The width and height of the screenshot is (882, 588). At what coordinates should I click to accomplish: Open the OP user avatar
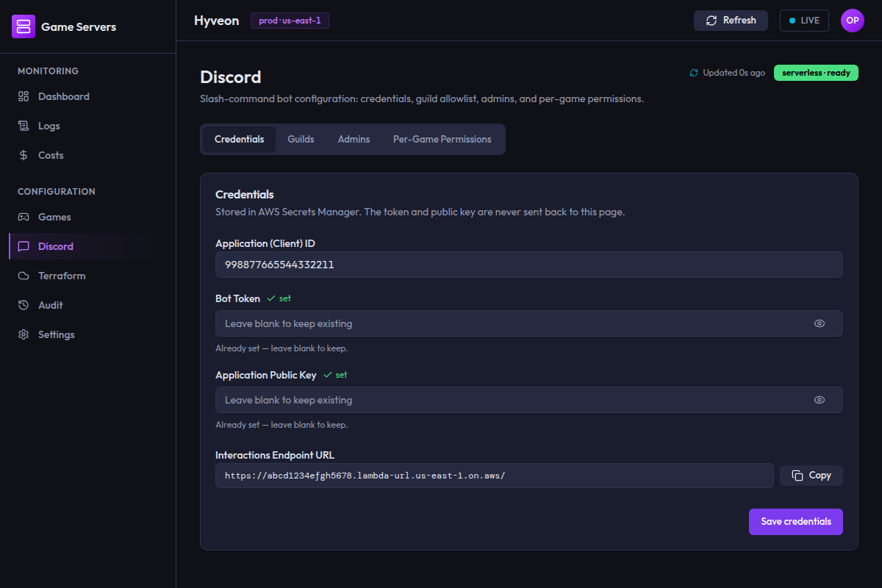853,21
